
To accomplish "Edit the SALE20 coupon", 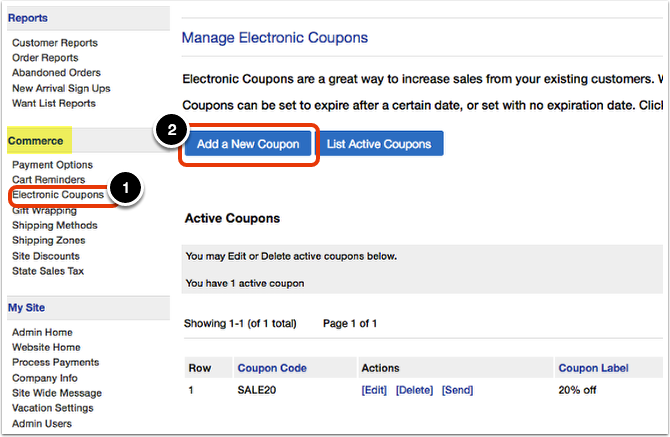I will pos(374,390).
